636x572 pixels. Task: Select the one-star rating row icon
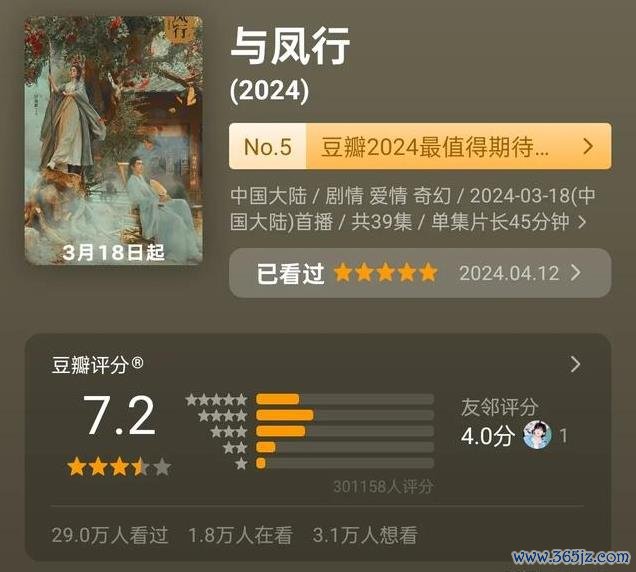pos(241,463)
